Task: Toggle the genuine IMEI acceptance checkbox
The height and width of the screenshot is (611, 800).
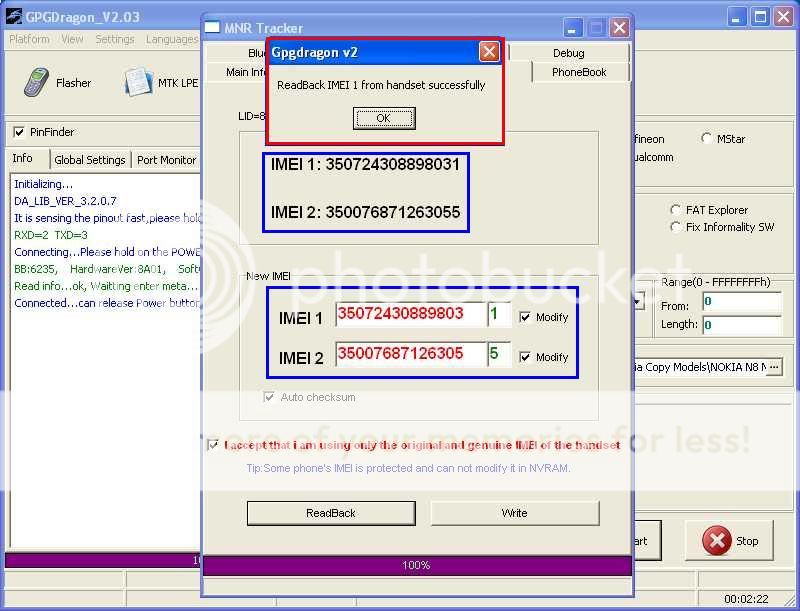Action: [213, 445]
